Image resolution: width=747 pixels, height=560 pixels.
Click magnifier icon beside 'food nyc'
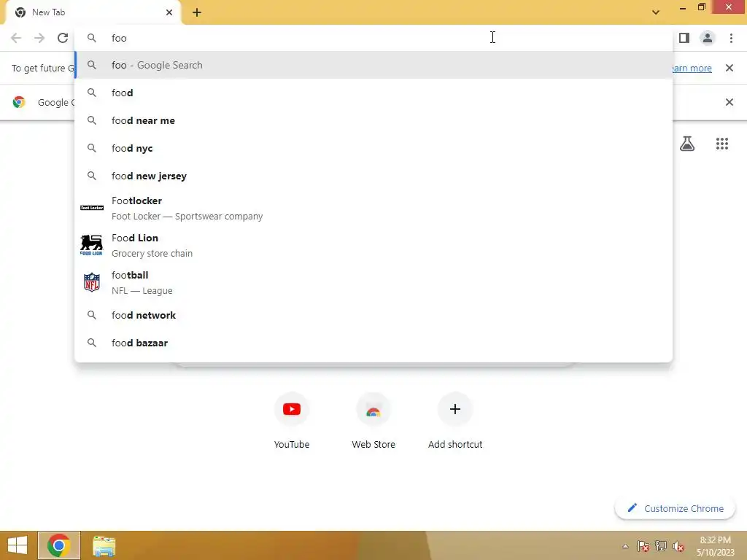pos(92,148)
